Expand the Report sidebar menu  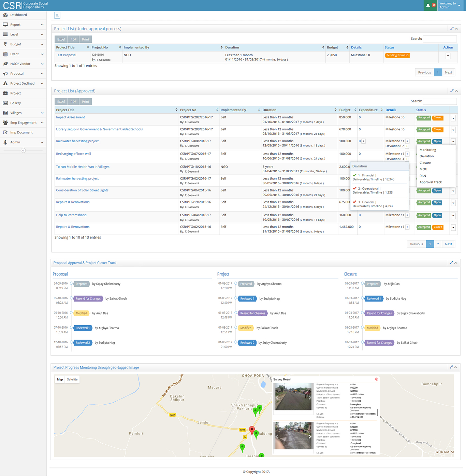pos(23,25)
